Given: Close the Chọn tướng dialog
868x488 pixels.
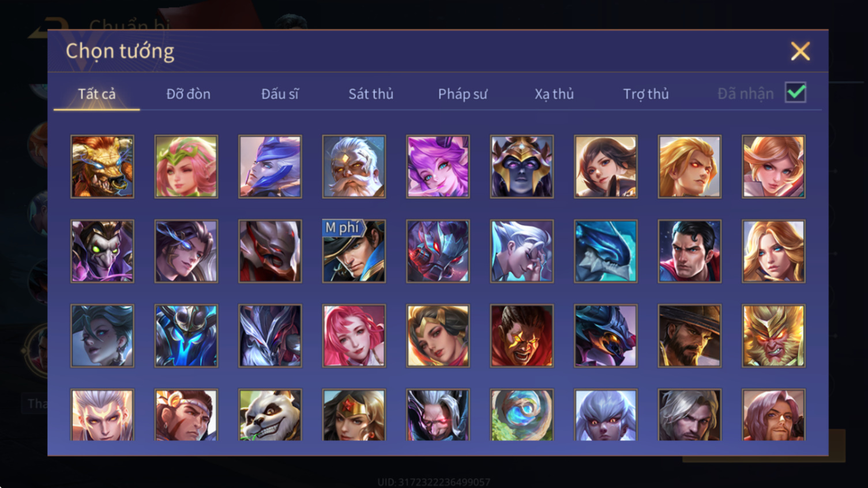Looking at the screenshot, I should click(x=800, y=51).
